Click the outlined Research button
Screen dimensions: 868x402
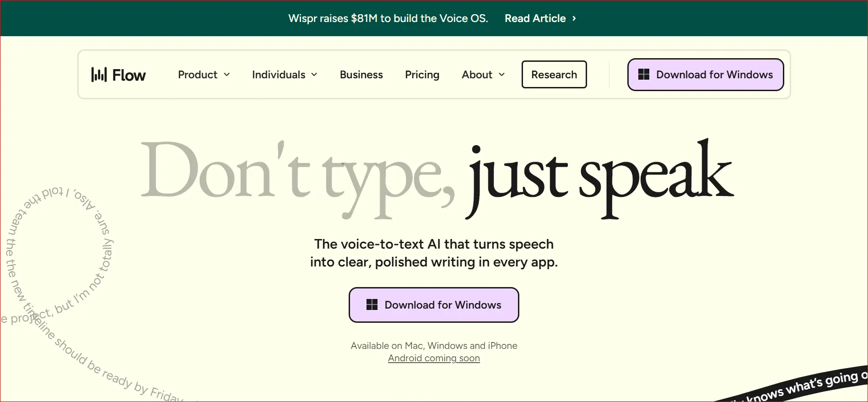(x=554, y=75)
